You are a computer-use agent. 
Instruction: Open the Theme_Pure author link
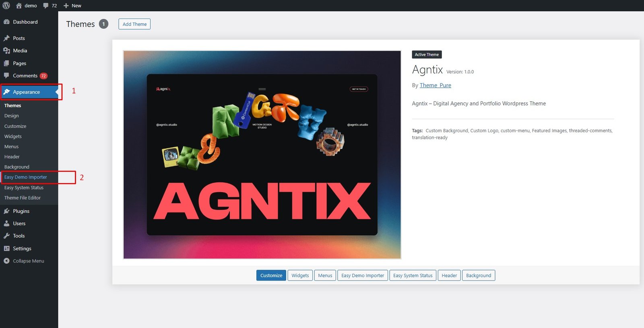[436, 85]
